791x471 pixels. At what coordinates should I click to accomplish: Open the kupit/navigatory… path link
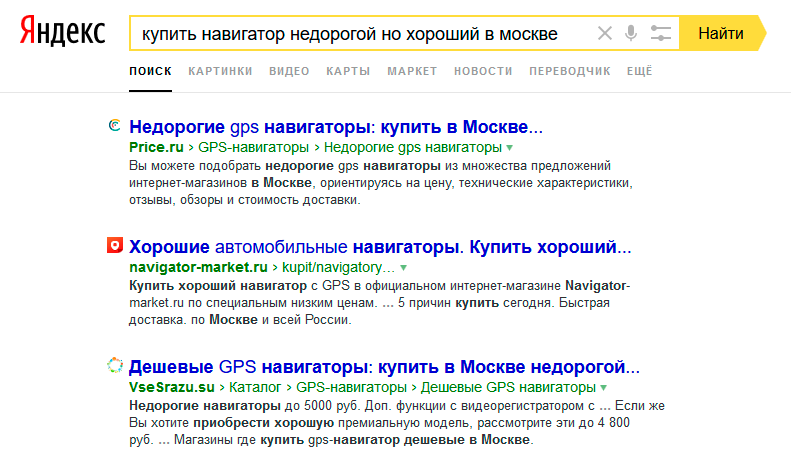[338, 267]
